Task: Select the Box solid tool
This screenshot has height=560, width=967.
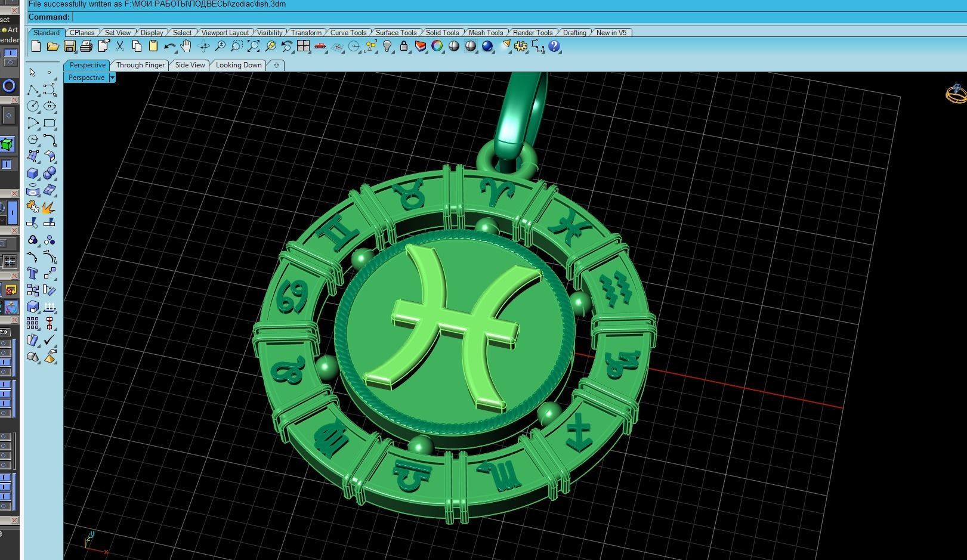Action: pos(33,173)
